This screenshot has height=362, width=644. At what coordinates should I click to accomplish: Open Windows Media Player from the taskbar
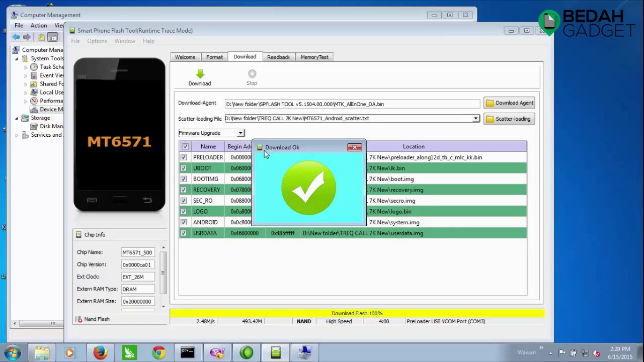click(x=69, y=352)
